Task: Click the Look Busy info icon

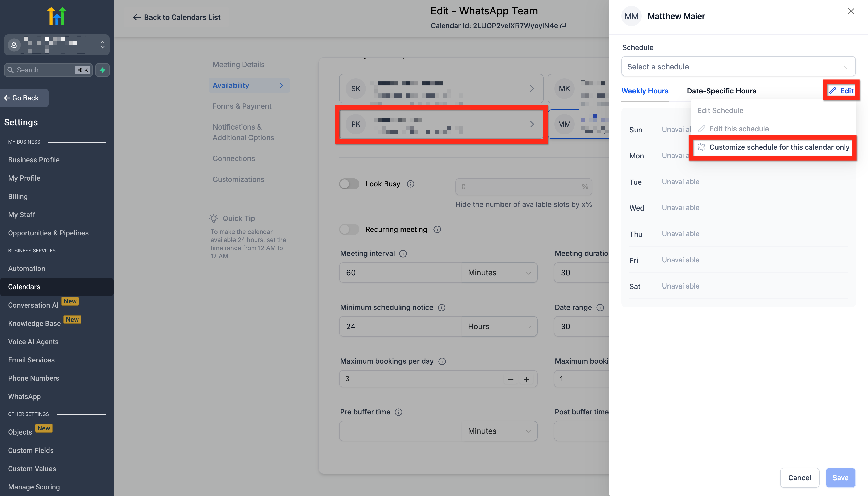Action: click(410, 184)
